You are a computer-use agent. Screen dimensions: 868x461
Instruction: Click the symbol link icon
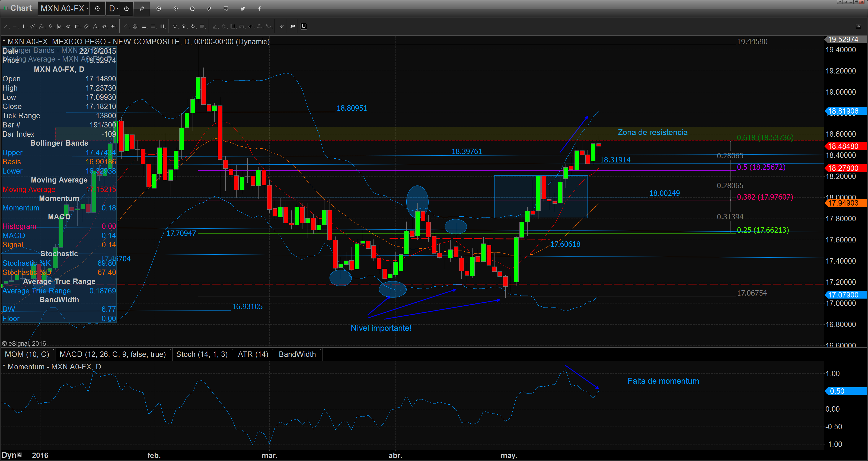[209, 9]
